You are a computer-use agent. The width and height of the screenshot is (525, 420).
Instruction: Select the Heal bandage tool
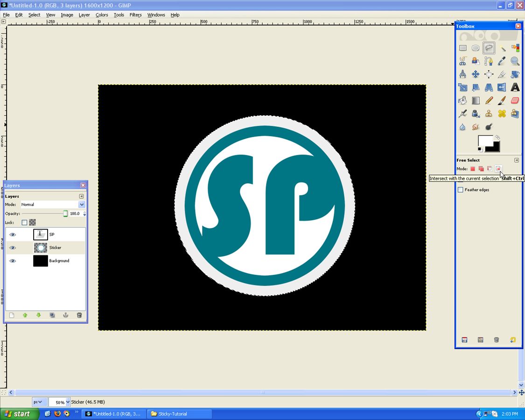coord(502,113)
